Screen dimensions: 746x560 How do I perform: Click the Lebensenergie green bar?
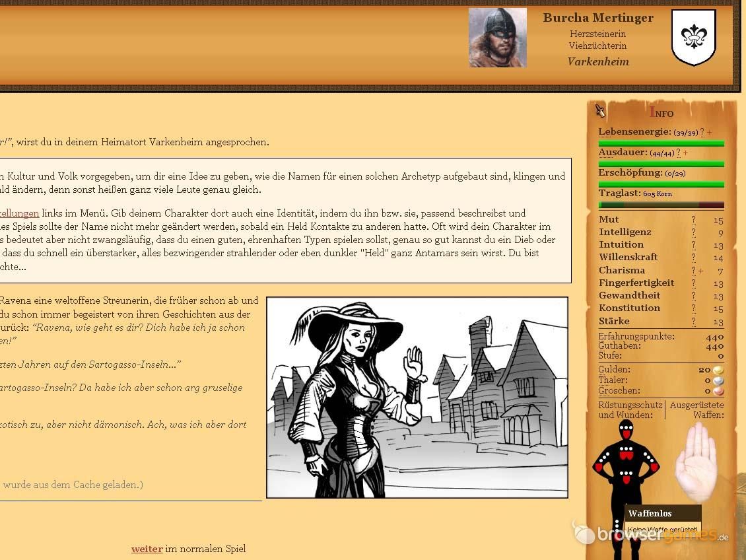[x=661, y=143]
